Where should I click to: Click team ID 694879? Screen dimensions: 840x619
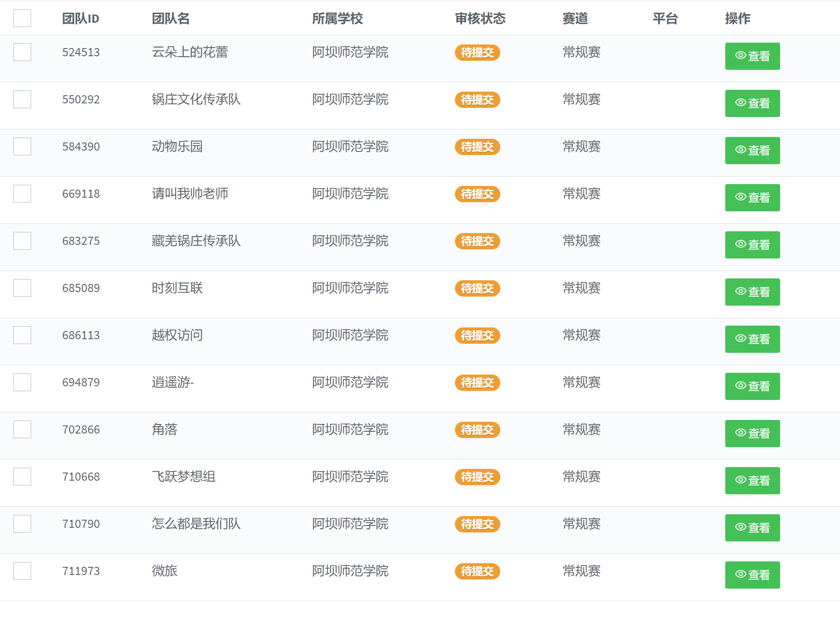tap(81, 382)
